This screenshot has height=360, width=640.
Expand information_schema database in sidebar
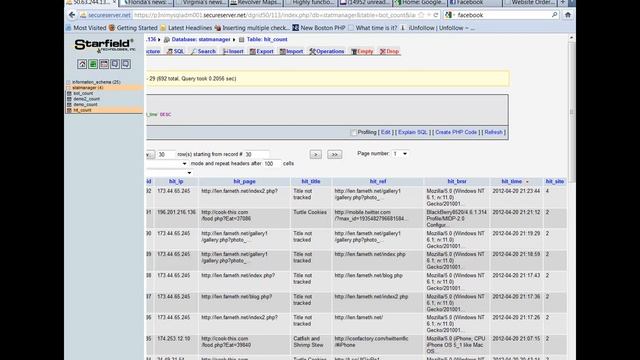pos(69,82)
